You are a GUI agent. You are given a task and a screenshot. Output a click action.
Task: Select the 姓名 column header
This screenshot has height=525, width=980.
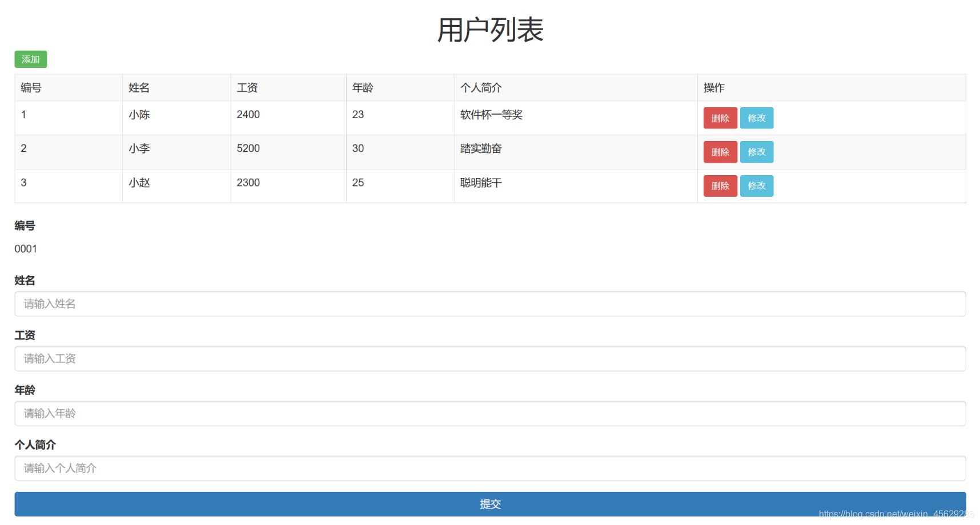pos(138,88)
